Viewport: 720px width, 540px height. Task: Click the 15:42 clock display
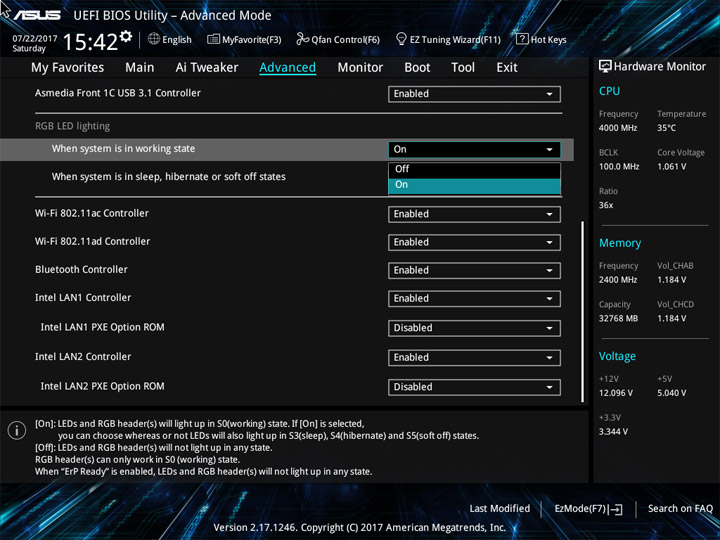click(x=90, y=42)
